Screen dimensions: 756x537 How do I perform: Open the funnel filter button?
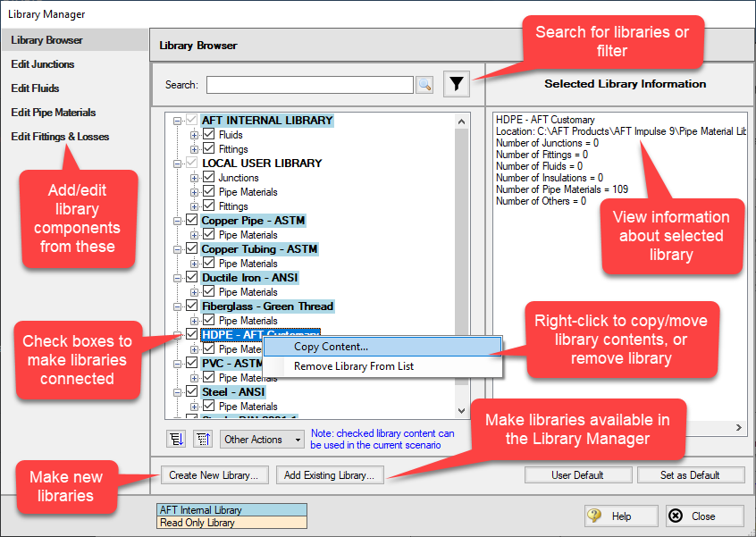pos(457,84)
